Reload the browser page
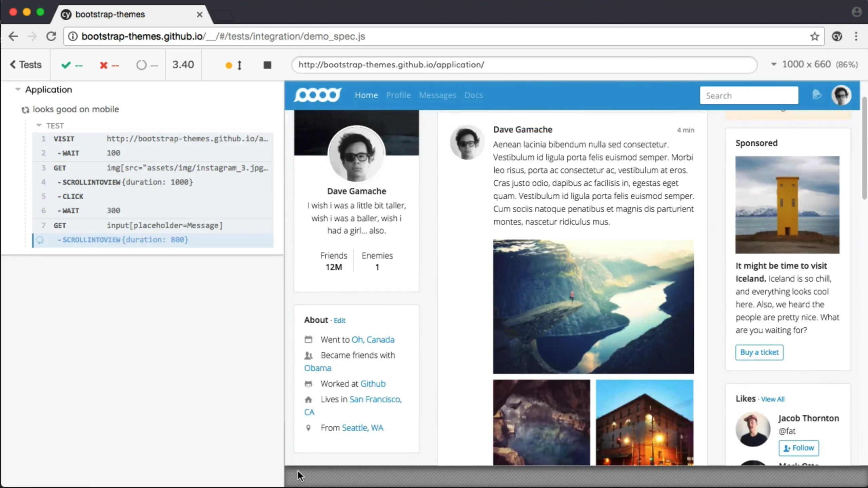Screen dimensions: 868x488 pos(51,36)
